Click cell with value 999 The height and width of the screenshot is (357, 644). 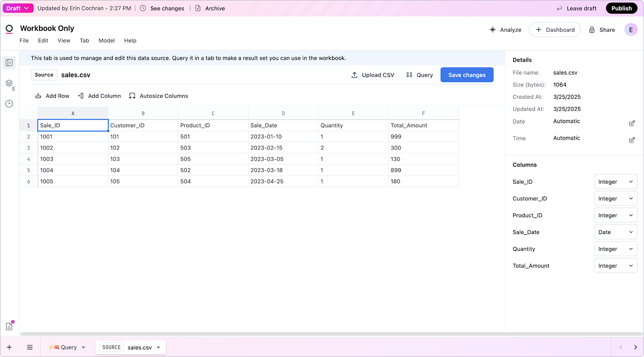click(x=423, y=137)
